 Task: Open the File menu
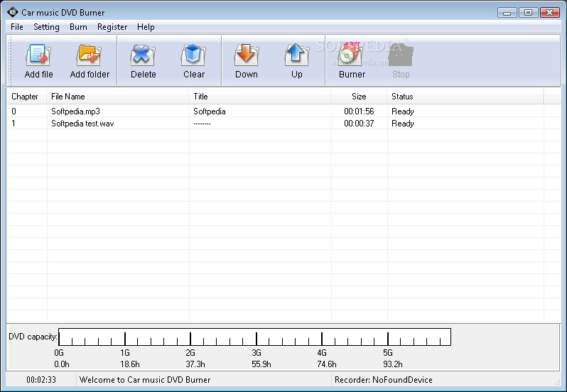[17, 27]
